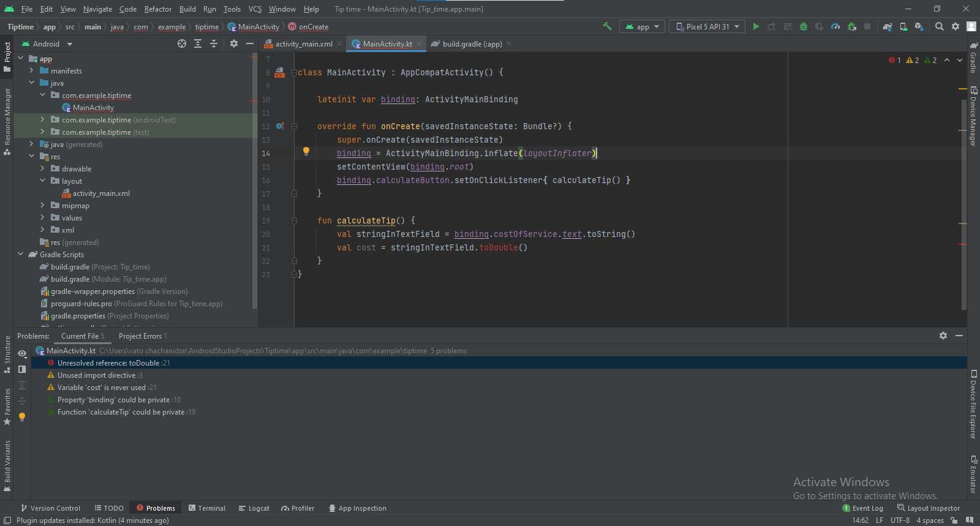Click the Debug app bug icon
The width and height of the screenshot is (980, 526).
(804, 26)
